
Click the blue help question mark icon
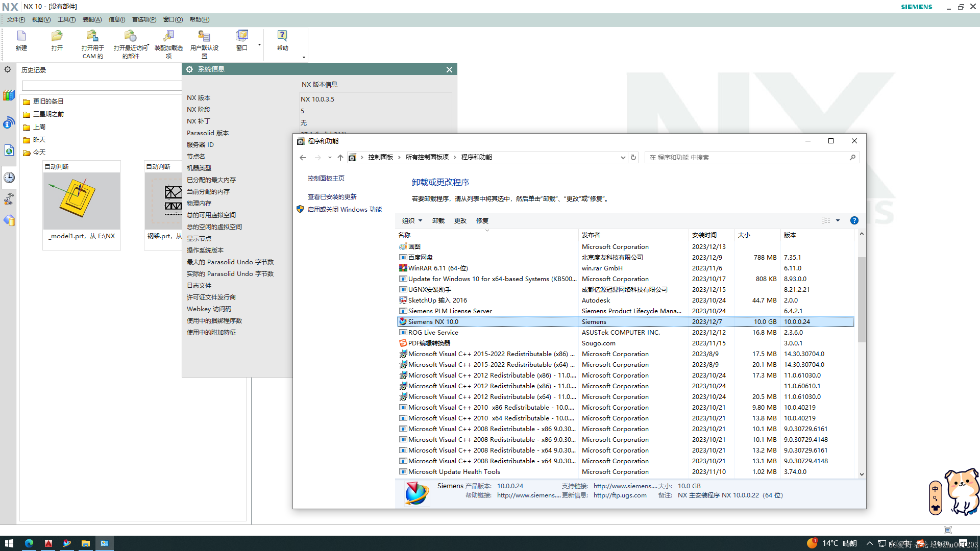pyautogui.click(x=854, y=220)
